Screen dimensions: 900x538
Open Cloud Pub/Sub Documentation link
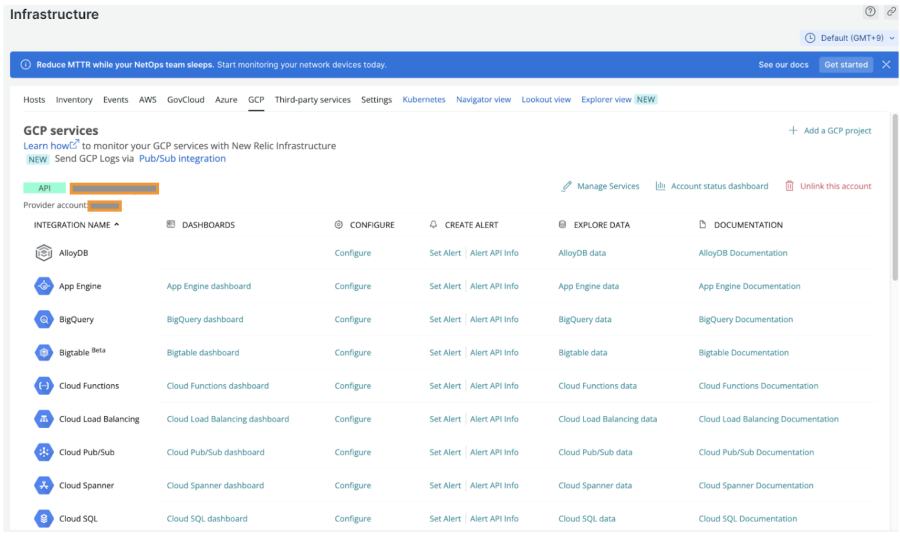(x=757, y=452)
